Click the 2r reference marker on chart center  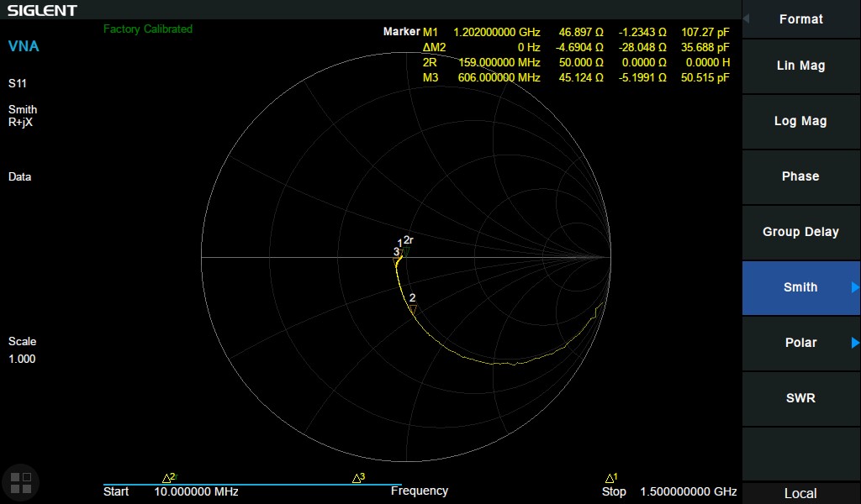point(405,250)
